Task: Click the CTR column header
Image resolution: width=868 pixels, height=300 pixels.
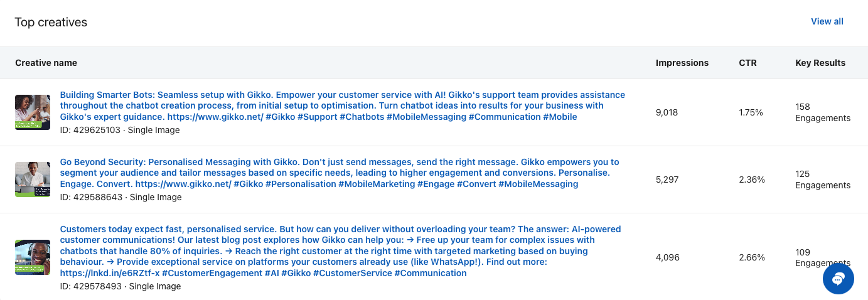Action: tap(747, 63)
